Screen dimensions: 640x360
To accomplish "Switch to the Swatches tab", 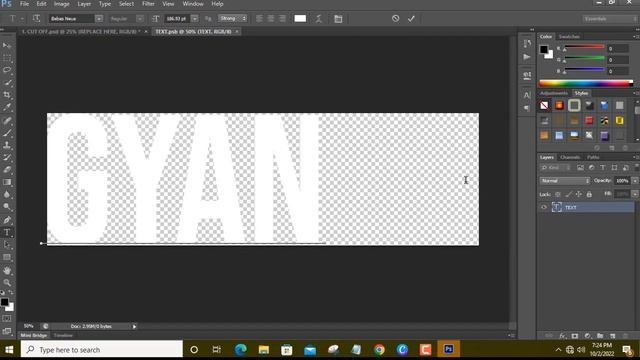I will click(x=569, y=36).
